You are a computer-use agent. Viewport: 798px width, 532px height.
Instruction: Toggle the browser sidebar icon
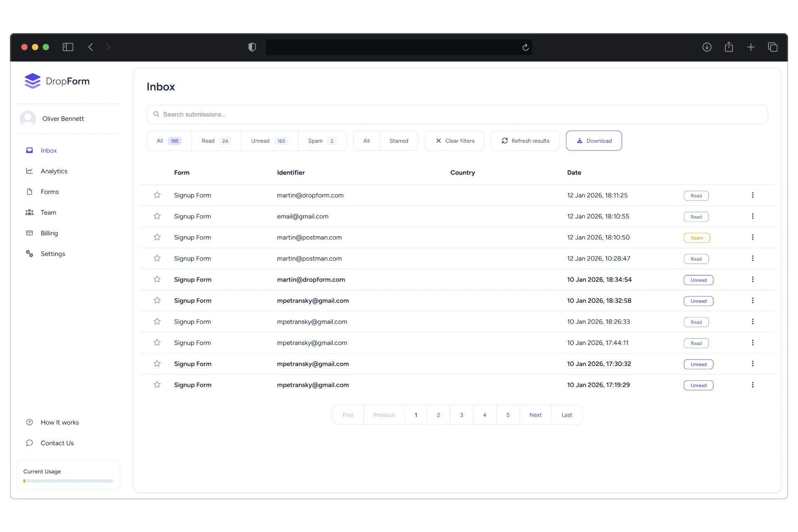pyautogui.click(x=67, y=47)
